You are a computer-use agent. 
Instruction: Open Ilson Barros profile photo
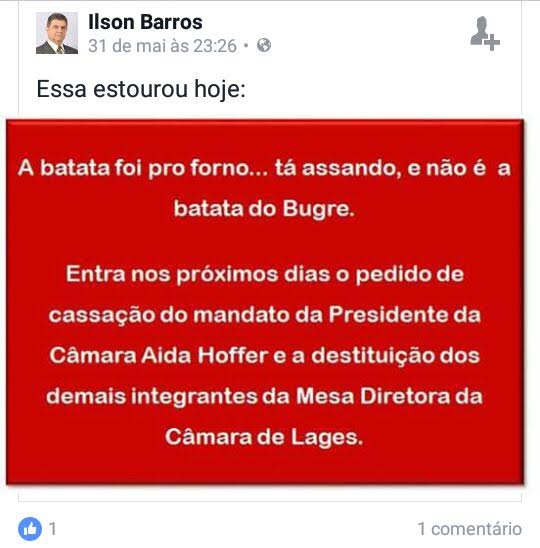(57, 33)
